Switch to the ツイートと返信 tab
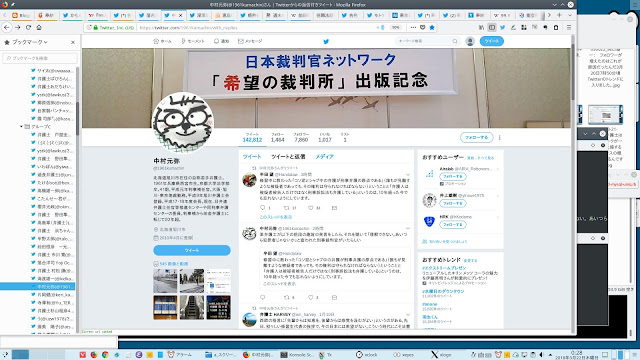Viewport: 640px width, 360px height. pyautogui.click(x=288, y=157)
